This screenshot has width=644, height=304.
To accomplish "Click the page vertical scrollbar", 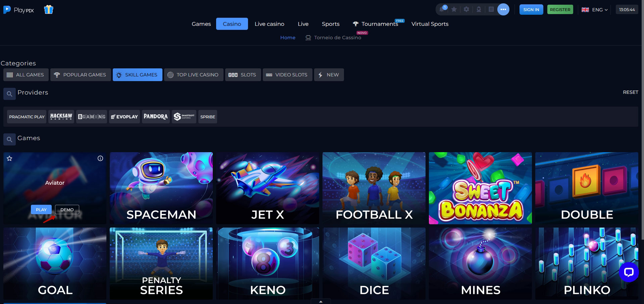I will click(642, 121).
